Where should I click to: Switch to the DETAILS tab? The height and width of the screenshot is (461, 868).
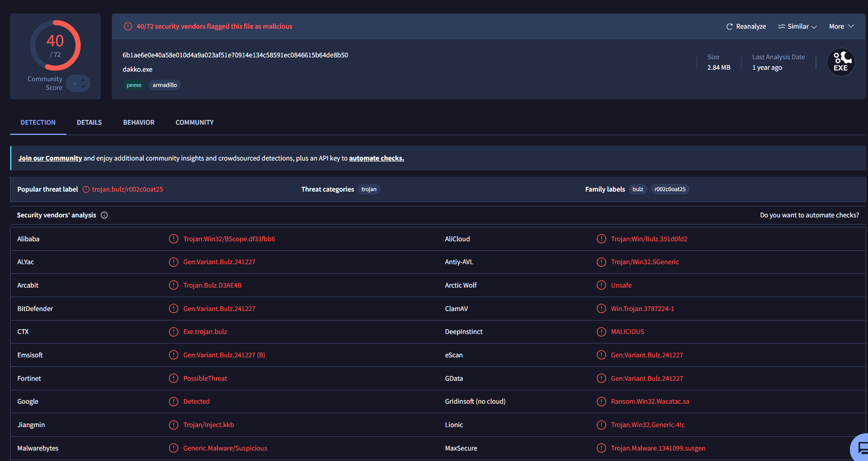(89, 123)
